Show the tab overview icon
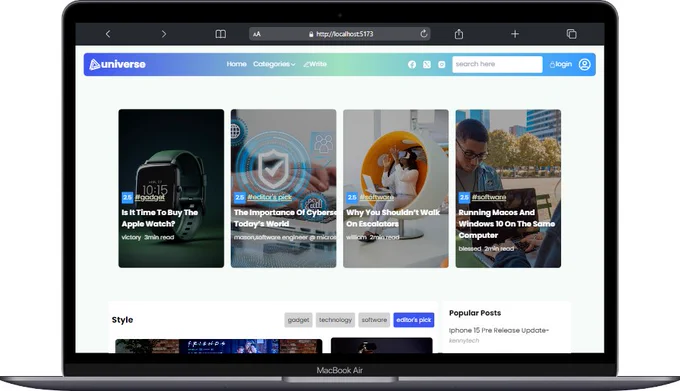This screenshot has height=391, width=680. pyautogui.click(x=572, y=34)
